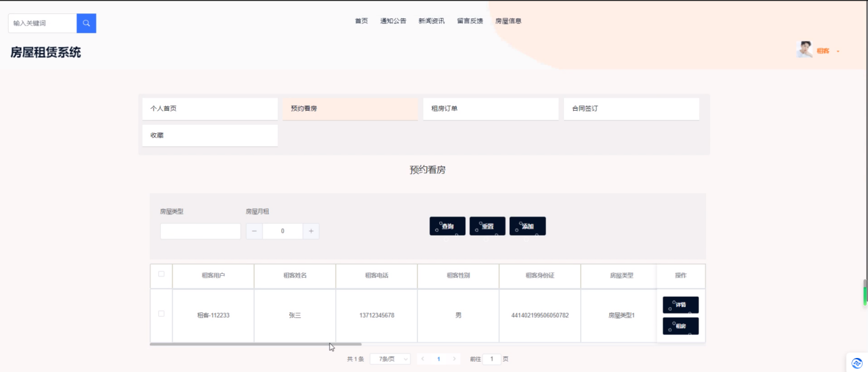Click the ID cell 441402199506050782
The image size is (868, 372).
pos(540,315)
